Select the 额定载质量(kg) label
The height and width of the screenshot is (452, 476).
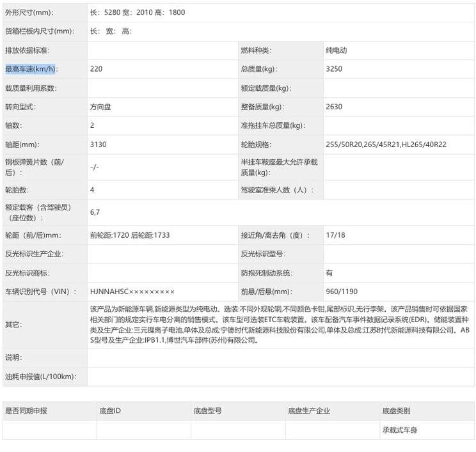[x=266, y=88]
